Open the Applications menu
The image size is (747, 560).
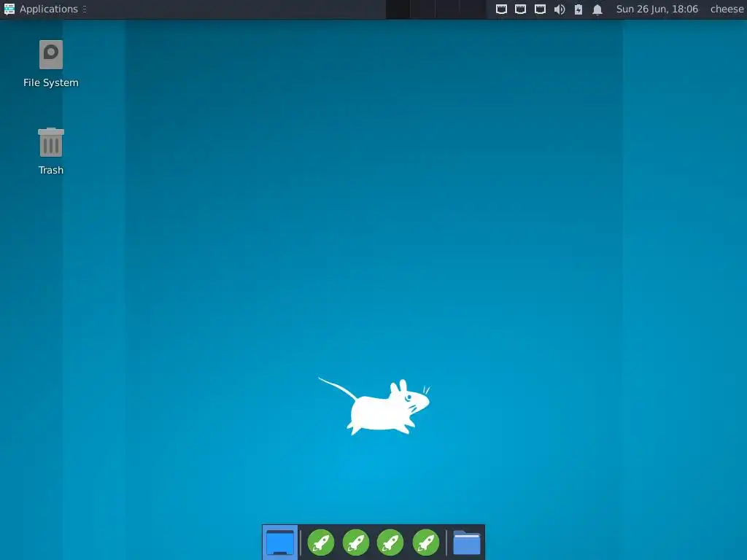pyautogui.click(x=41, y=9)
